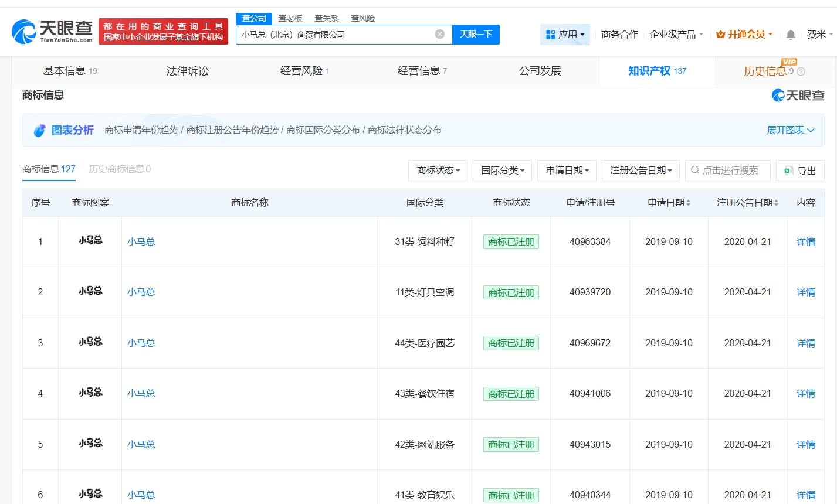Viewport: 837px width, 504px height.
Task: Open 法律诉讼 tab
Action: [x=188, y=71]
